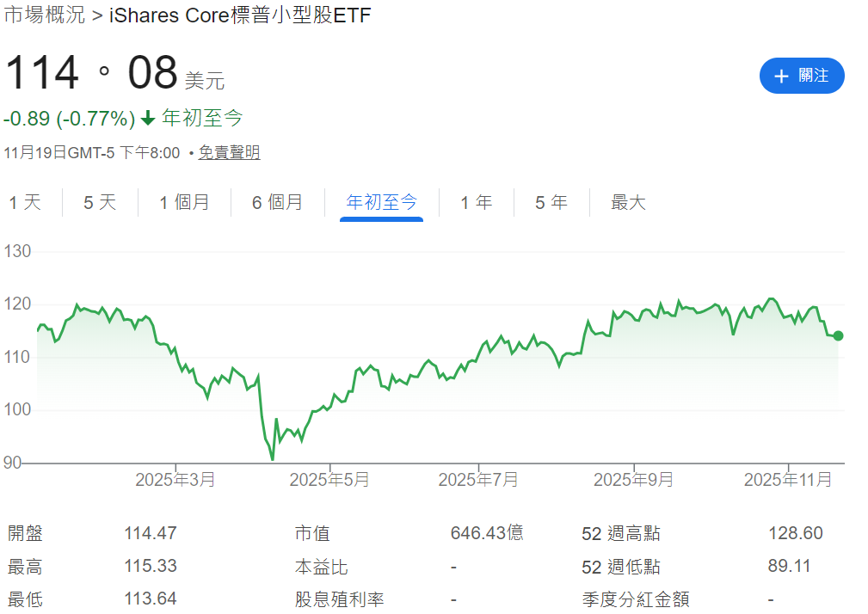Click the plus icon on the 關注 button
Image resolution: width=868 pixels, height=614 pixels.
click(781, 76)
